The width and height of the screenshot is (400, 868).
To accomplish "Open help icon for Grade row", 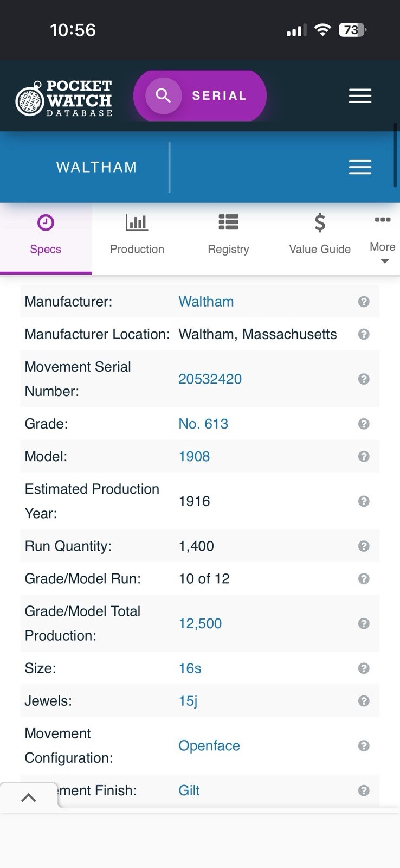I will tap(364, 424).
